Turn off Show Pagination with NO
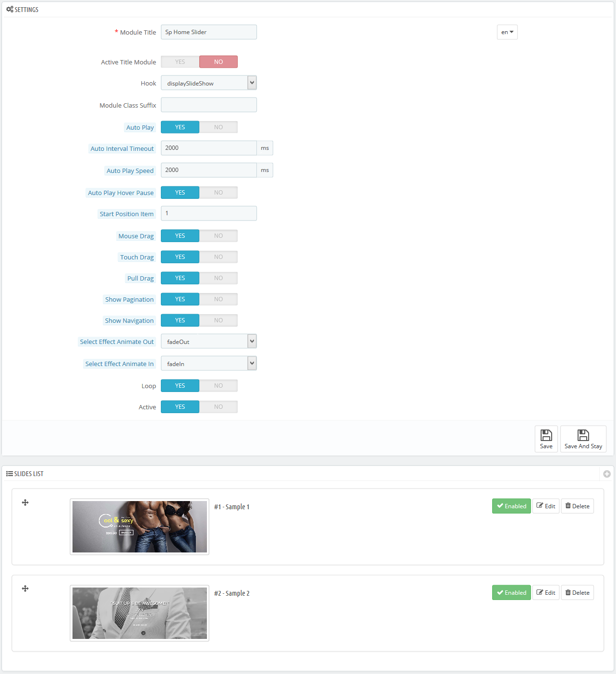This screenshot has height=674, width=616. pyautogui.click(x=218, y=299)
